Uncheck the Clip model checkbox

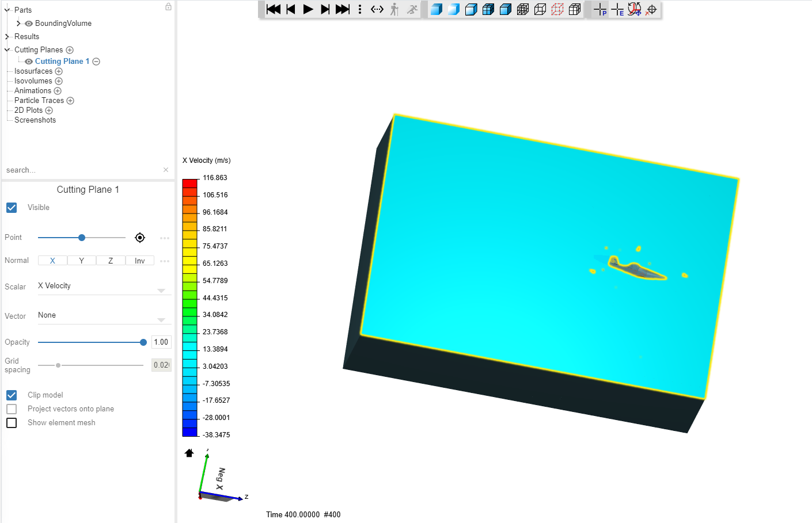click(x=12, y=395)
